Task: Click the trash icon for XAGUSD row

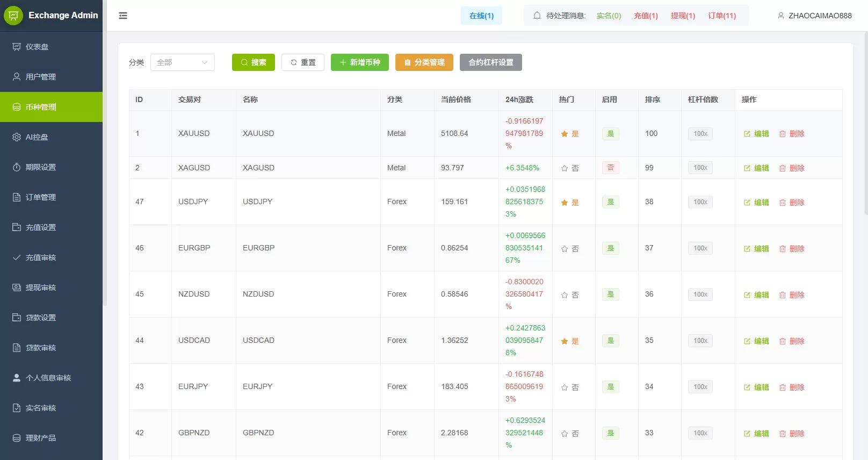Action: point(783,168)
